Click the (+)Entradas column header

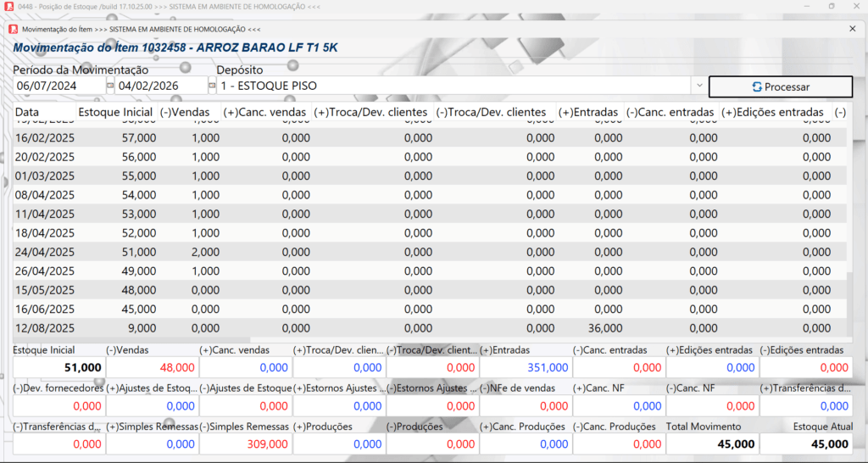pyautogui.click(x=588, y=112)
